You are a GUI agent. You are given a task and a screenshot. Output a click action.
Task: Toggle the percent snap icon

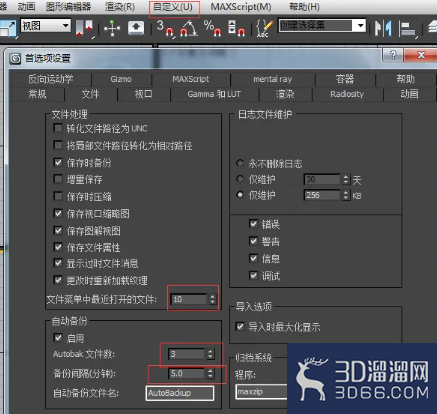tap(213, 28)
